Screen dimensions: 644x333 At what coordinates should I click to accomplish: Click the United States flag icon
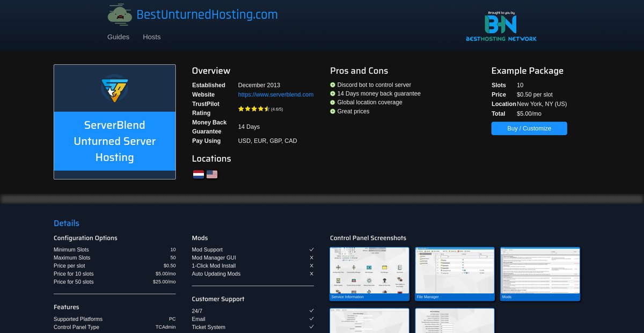(x=212, y=174)
